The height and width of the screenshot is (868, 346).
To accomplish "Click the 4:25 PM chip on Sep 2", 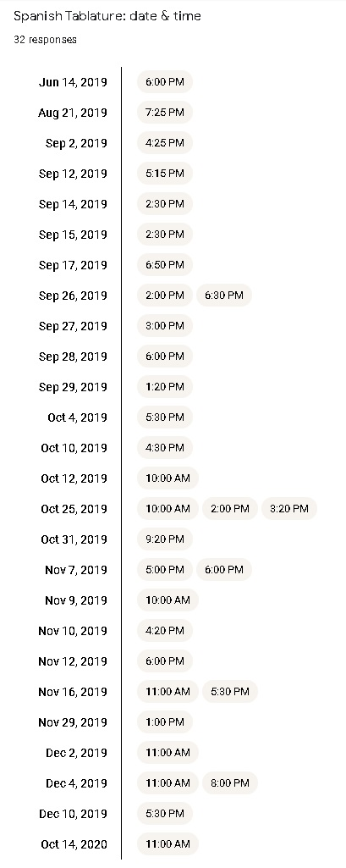I will coord(165,143).
